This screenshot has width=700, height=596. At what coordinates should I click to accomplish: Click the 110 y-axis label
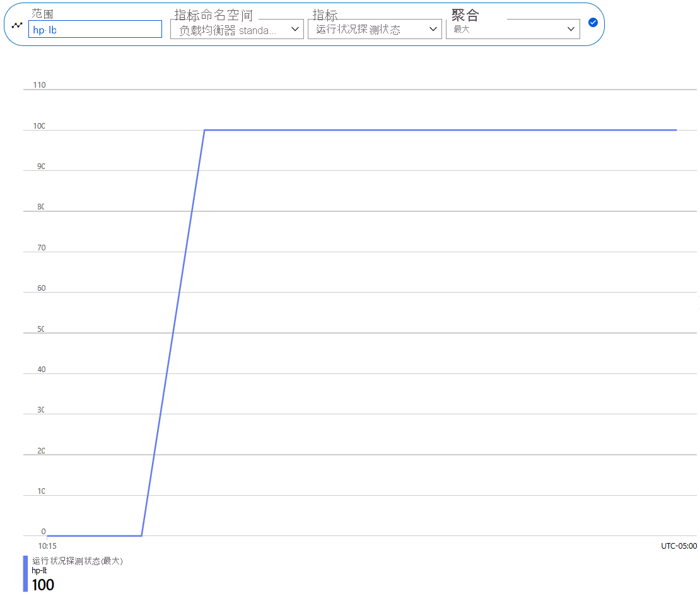point(39,85)
